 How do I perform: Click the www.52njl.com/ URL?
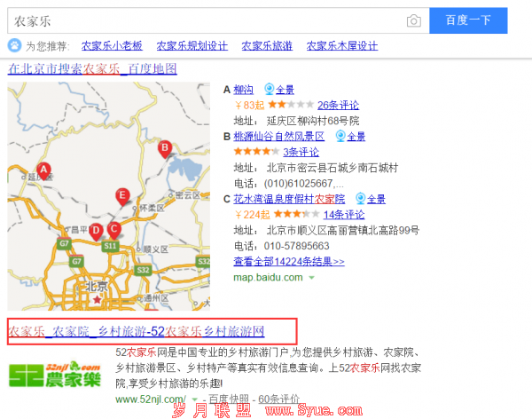(151, 399)
